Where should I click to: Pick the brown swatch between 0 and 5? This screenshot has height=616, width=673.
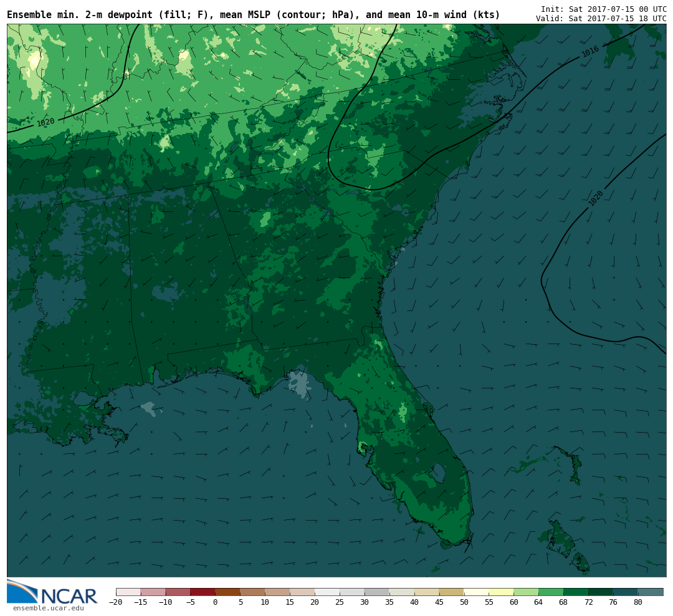click(x=228, y=592)
